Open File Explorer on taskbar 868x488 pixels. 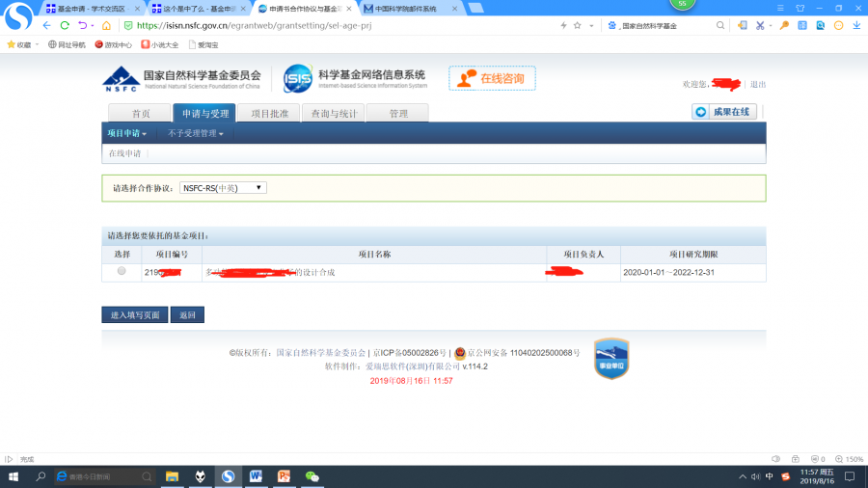(x=173, y=476)
